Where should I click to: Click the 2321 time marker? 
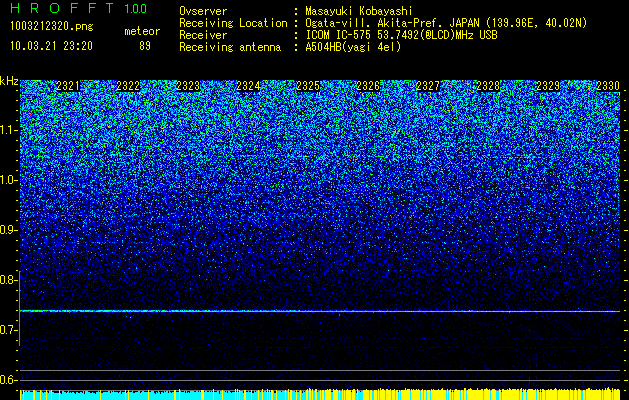pos(68,86)
